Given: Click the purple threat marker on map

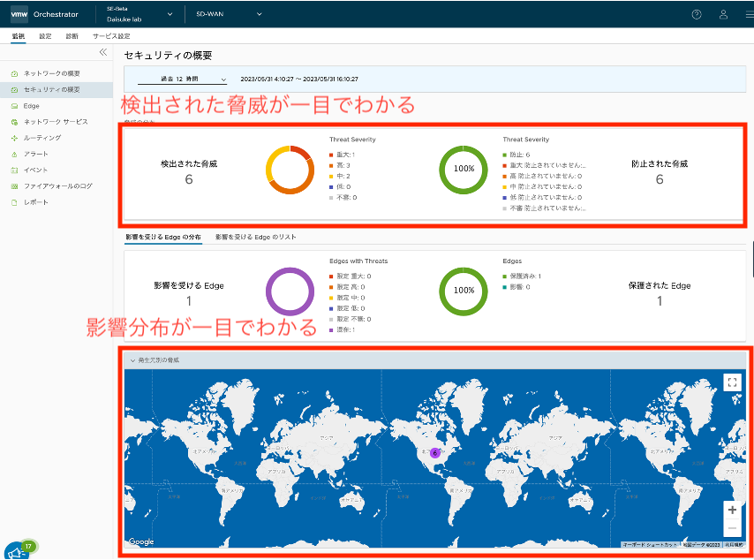Looking at the screenshot, I should (x=434, y=452).
